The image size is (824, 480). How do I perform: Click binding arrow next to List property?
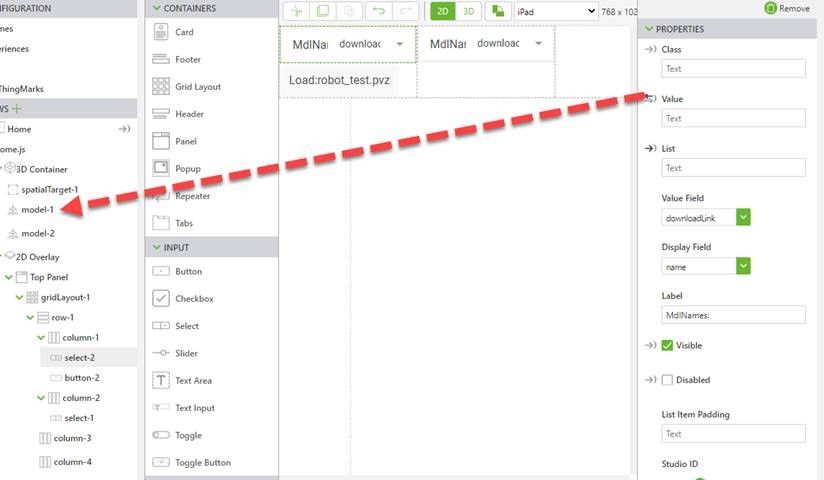[x=651, y=148]
